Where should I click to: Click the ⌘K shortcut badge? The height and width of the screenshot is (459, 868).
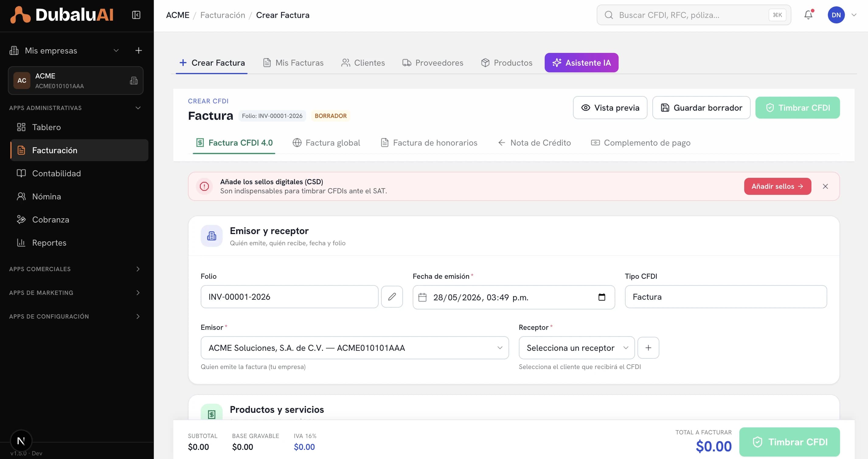click(x=777, y=15)
